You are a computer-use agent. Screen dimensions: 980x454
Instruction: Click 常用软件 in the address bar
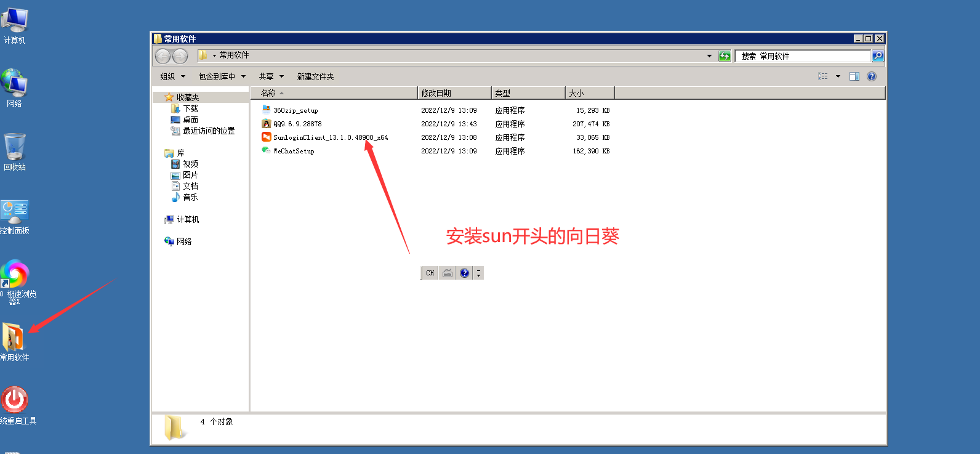click(234, 55)
